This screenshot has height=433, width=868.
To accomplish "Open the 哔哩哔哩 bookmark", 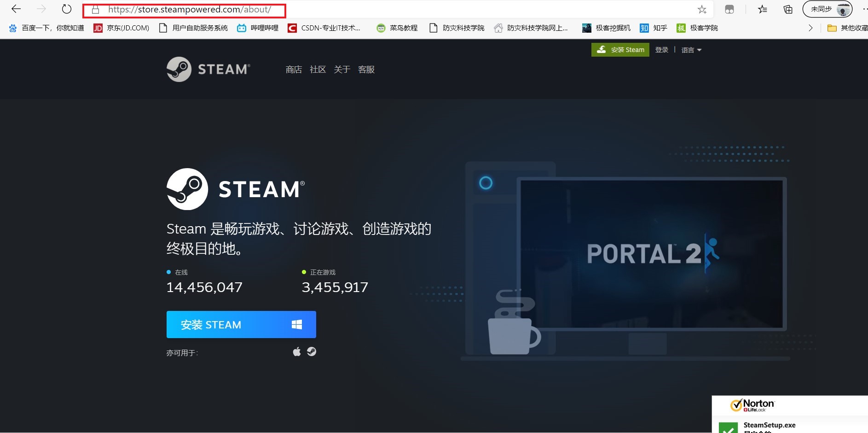I will point(258,28).
